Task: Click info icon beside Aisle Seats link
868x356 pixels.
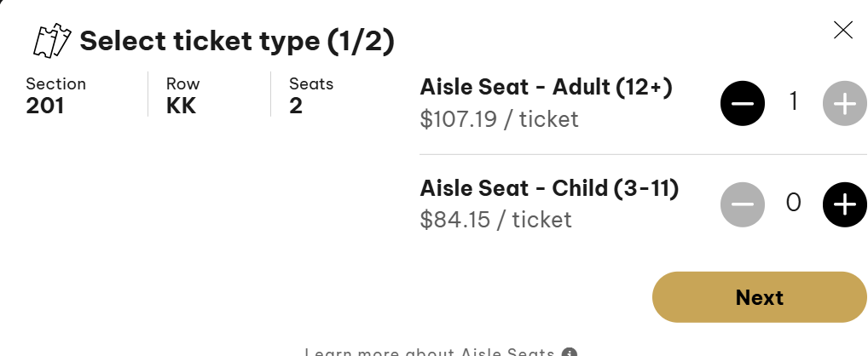Action: 570,352
